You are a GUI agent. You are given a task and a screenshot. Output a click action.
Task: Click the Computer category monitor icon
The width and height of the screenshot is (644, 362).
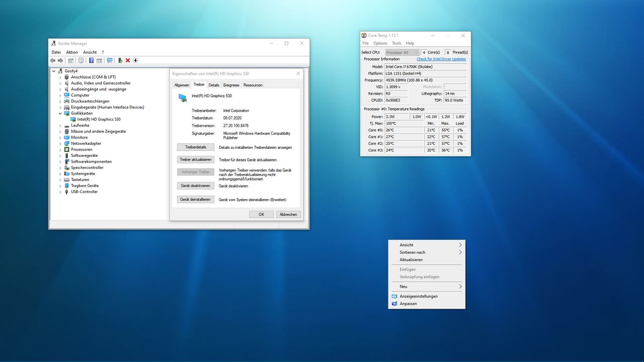coord(67,95)
